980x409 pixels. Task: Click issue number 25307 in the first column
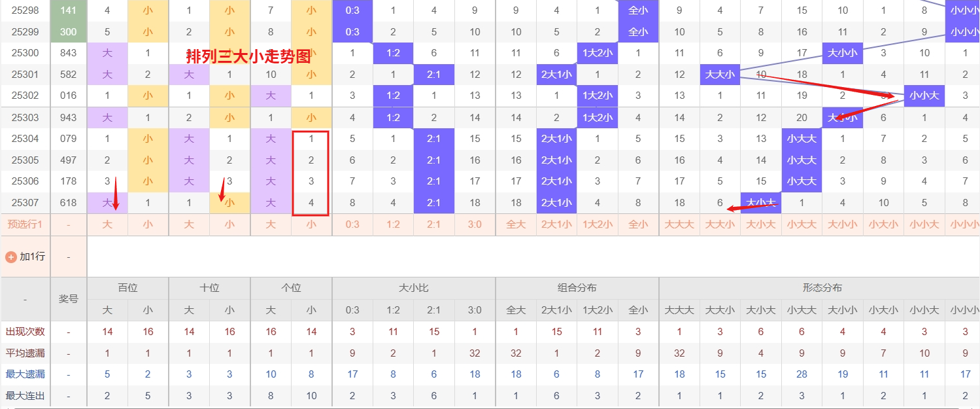click(x=25, y=203)
